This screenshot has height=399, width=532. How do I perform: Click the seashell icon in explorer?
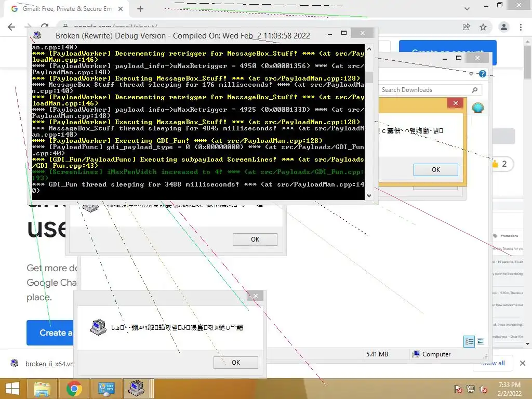478,108
